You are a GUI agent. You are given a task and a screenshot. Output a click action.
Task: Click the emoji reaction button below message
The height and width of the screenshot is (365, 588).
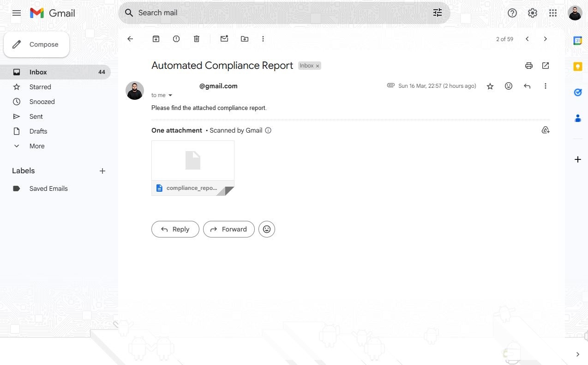pyautogui.click(x=267, y=229)
